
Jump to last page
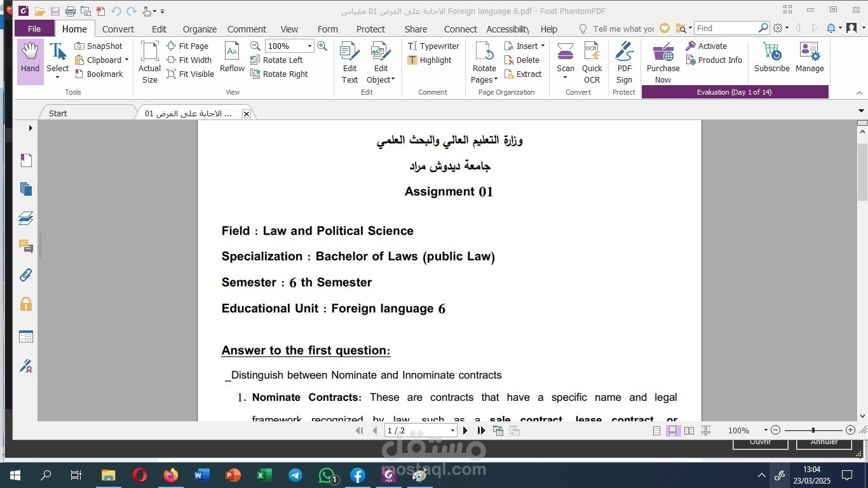[482, 430]
